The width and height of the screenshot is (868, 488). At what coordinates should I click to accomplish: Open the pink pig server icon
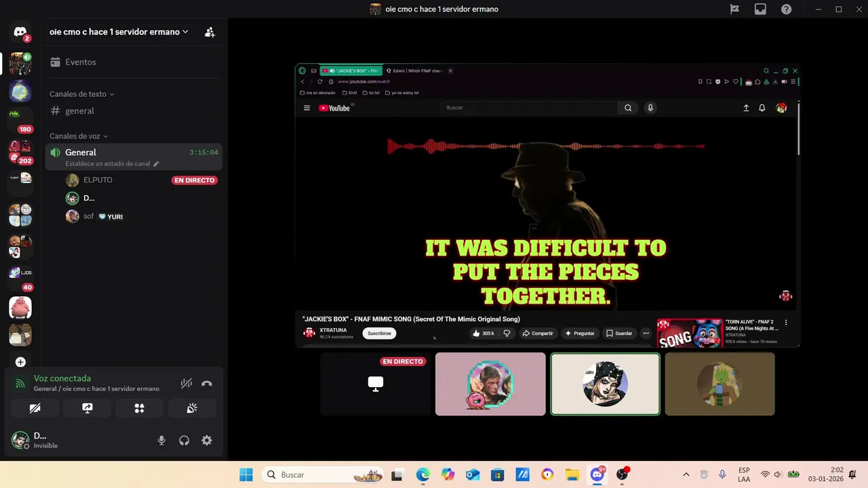tap(20, 308)
